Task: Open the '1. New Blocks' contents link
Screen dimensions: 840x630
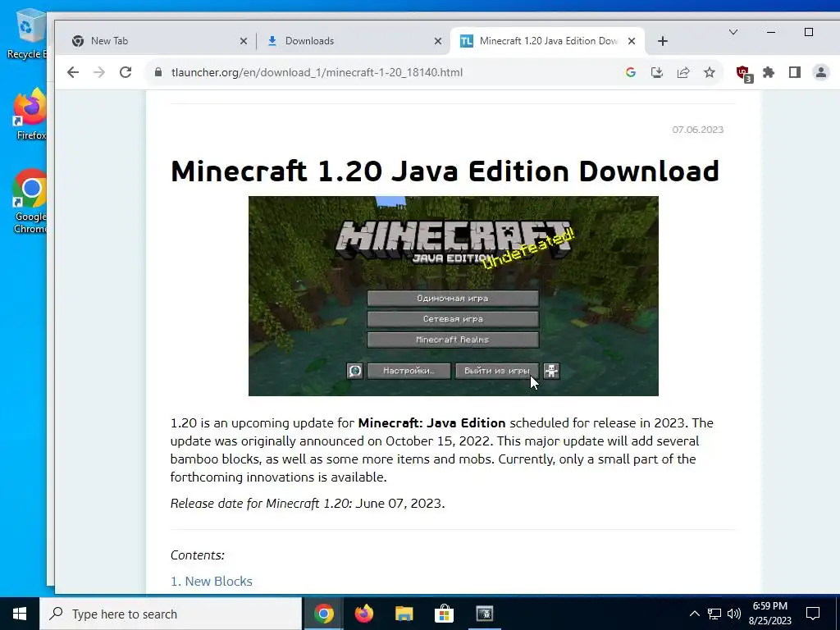Action: click(211, 582)
